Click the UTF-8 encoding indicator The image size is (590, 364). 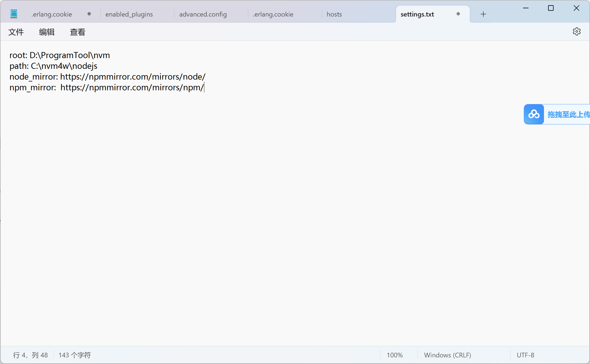[525, 355]
